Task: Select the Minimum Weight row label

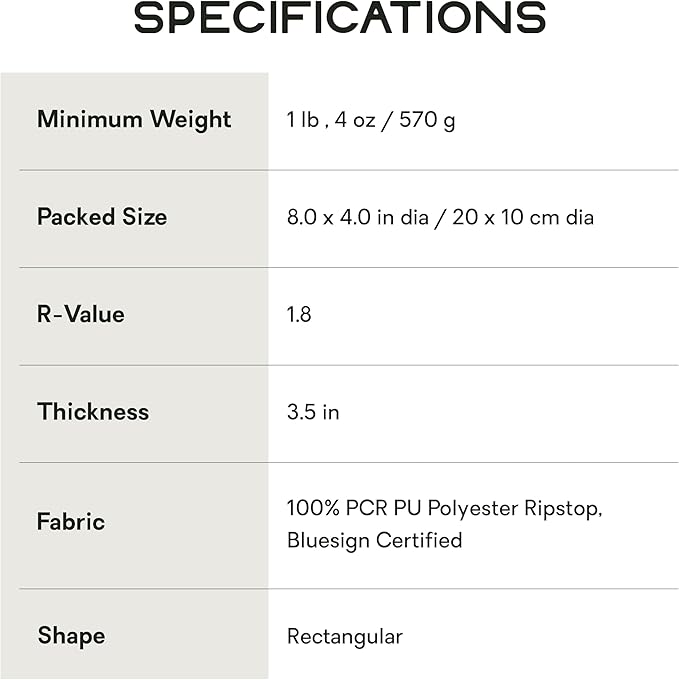Action: click(x=134, y=120)
